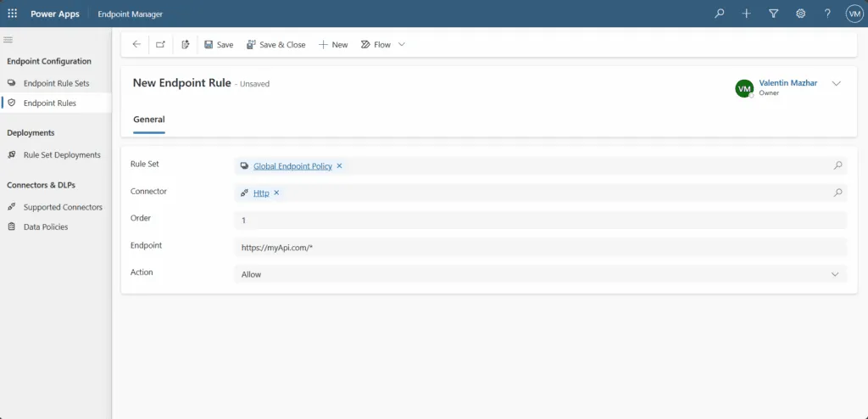
Task: Select Endpoint Rules in sidebar
Action: pos(56,103)
